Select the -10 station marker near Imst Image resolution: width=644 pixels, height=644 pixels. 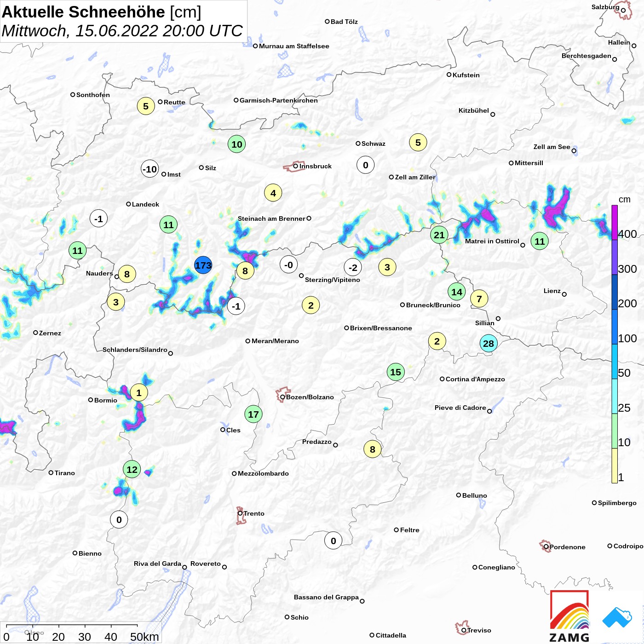tap(150, 169)
